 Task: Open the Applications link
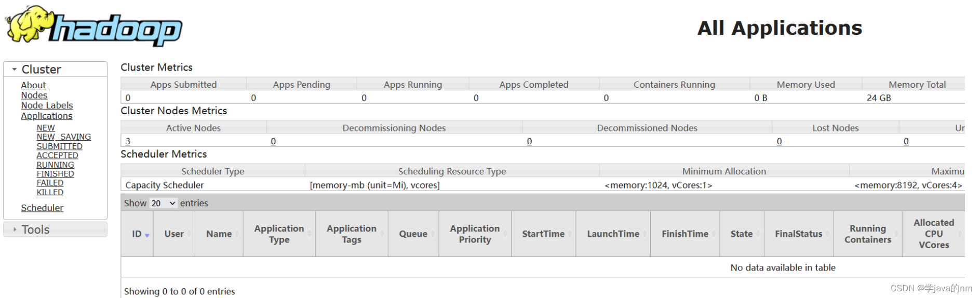47,116
